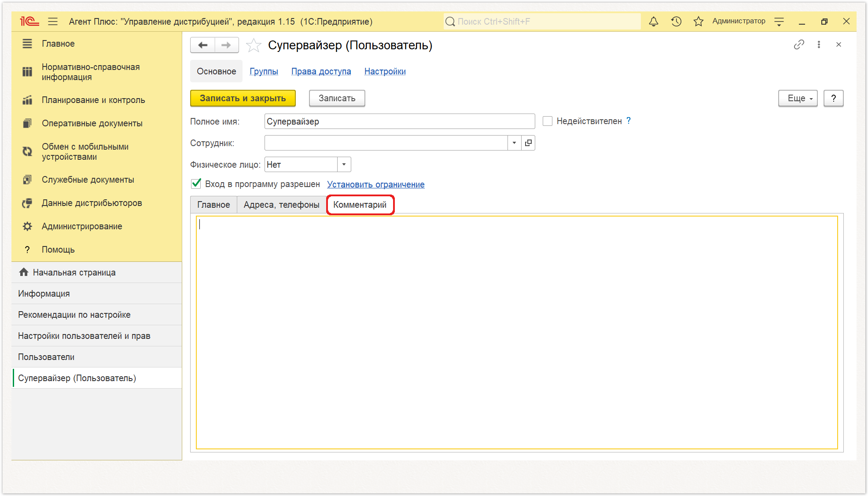868x496 pixels.
Task: Switch to the Адреса, телефоны tab
Action: [x=282, y=205]
